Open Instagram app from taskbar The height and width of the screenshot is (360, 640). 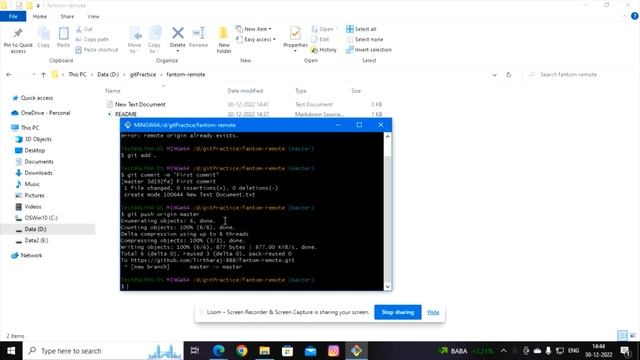[333, 351]
